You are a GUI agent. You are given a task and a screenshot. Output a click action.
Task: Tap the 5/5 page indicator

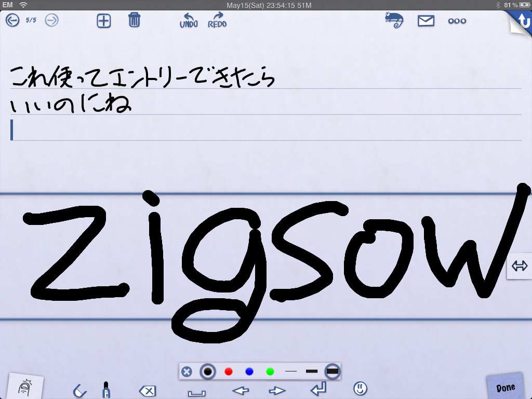31,20
